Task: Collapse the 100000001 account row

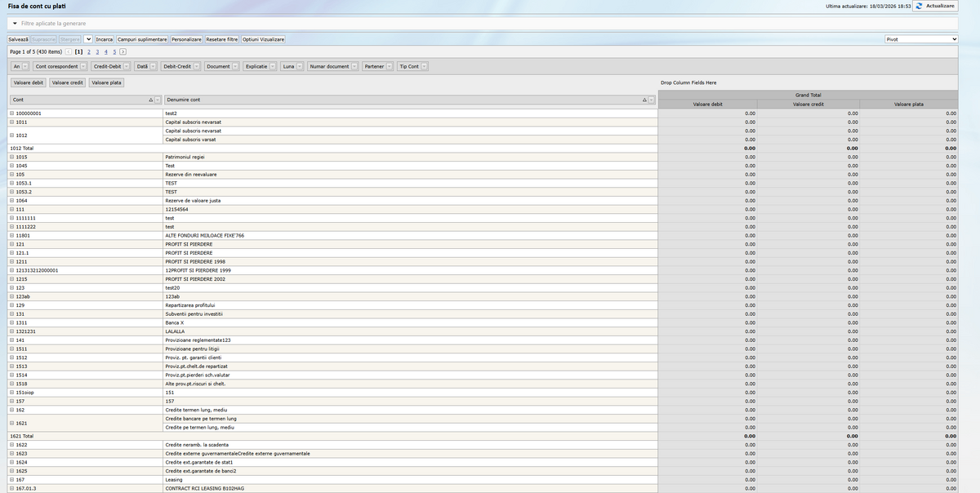Action: coord(11,113)
